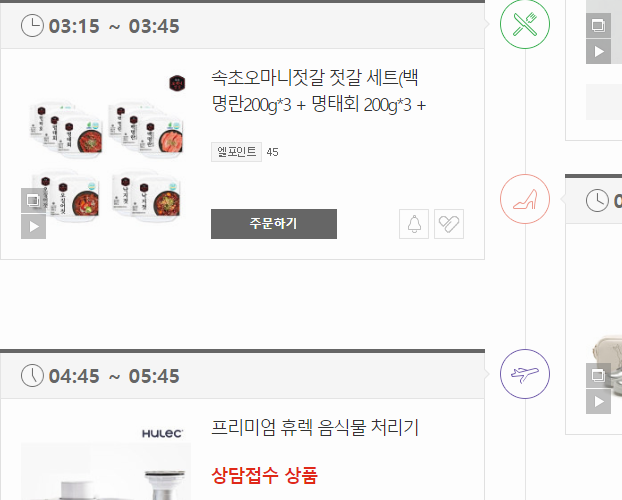Open 속초오마니젓갈 젓갈 세트 product title
Screen dimensions: 622x500
pyautogui.click(x=319, y=91)
